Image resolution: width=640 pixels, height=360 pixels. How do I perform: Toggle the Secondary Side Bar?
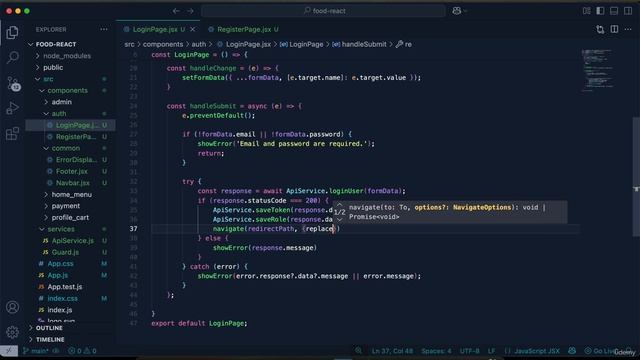point(628,11)
